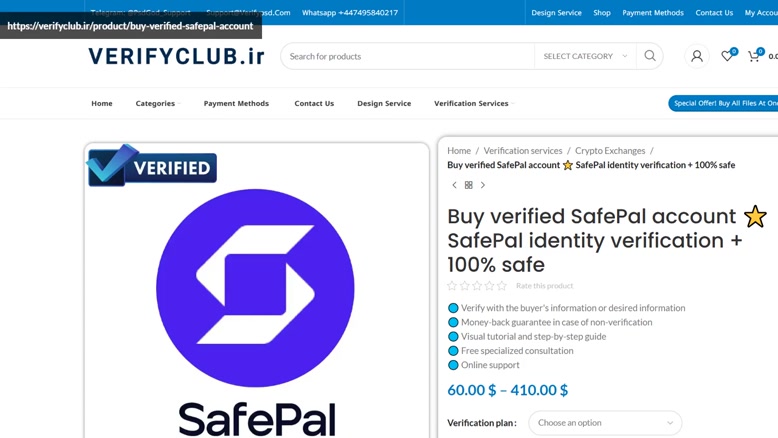Select Design Service in main navigation

pos(384,104)
